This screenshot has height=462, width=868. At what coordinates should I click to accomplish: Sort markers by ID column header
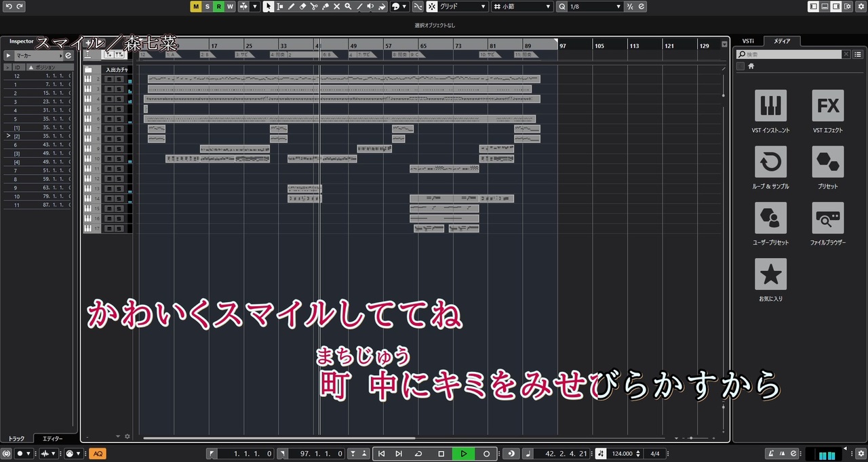point(18,67)
